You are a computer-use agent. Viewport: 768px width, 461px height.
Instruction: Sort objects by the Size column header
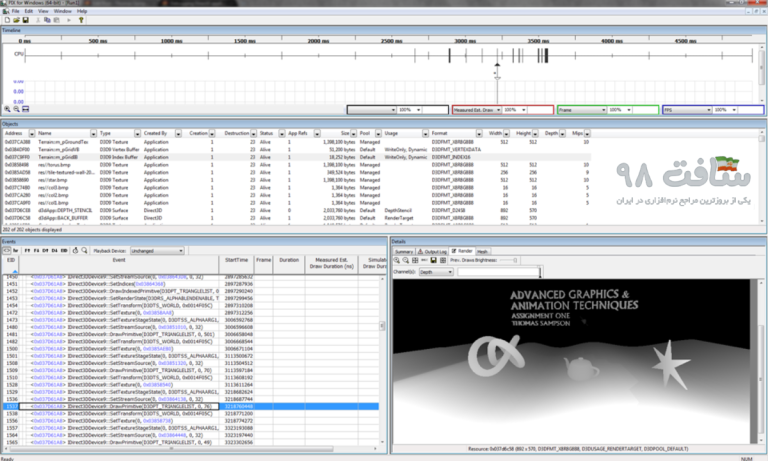[x=344, y=132]
